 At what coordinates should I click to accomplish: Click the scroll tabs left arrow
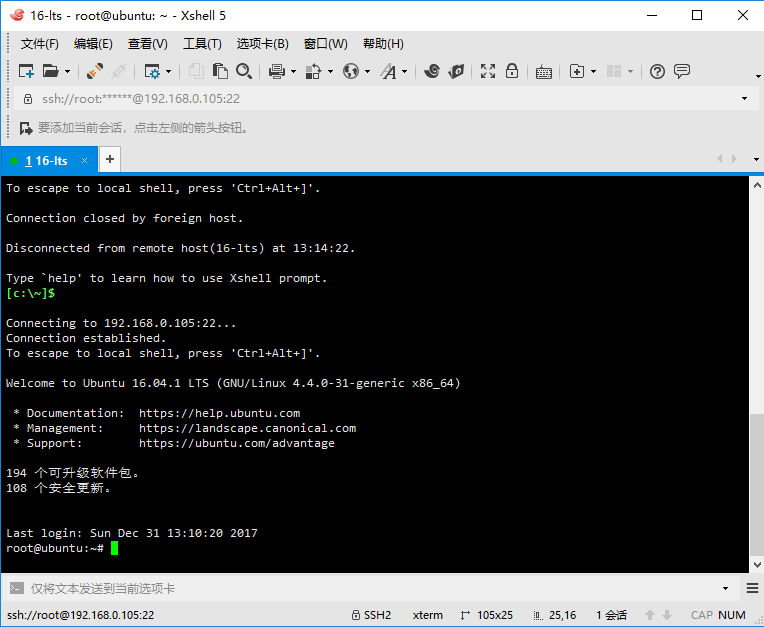(720, 159)
